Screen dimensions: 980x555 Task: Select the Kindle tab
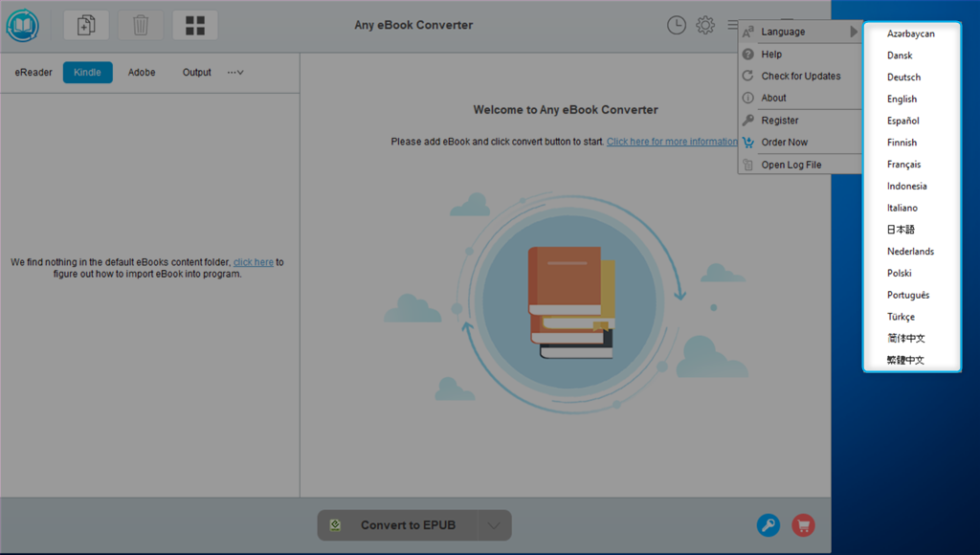tap(87, 73)
